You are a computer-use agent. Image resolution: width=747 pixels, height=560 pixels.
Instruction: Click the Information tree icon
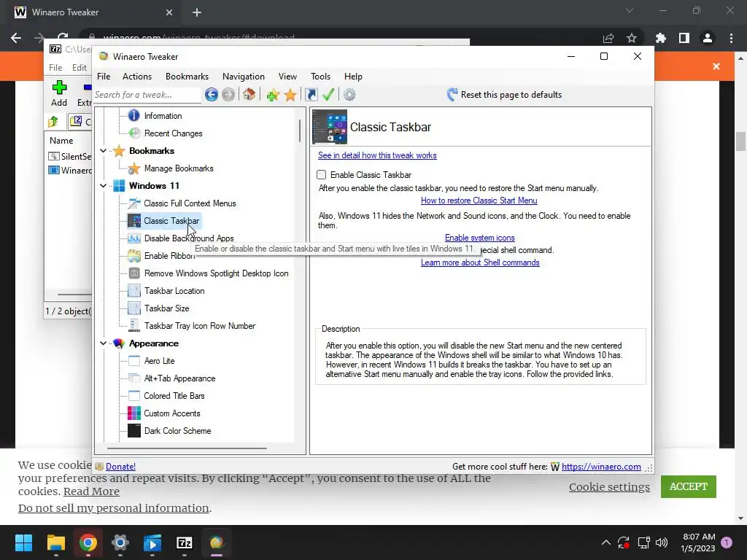click(x=134, y=116)
